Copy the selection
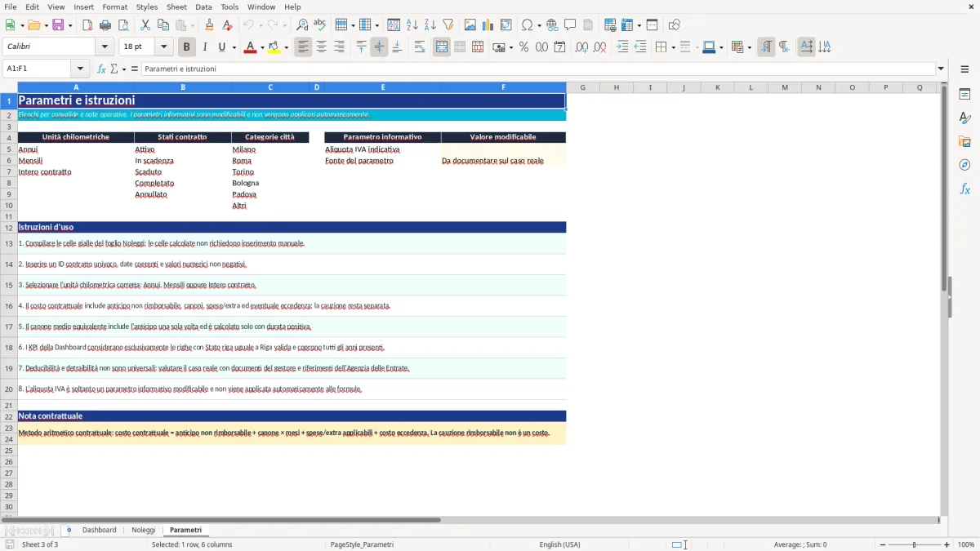The width and height of the screenshot is (980, 551). click(x=163, y=25)
